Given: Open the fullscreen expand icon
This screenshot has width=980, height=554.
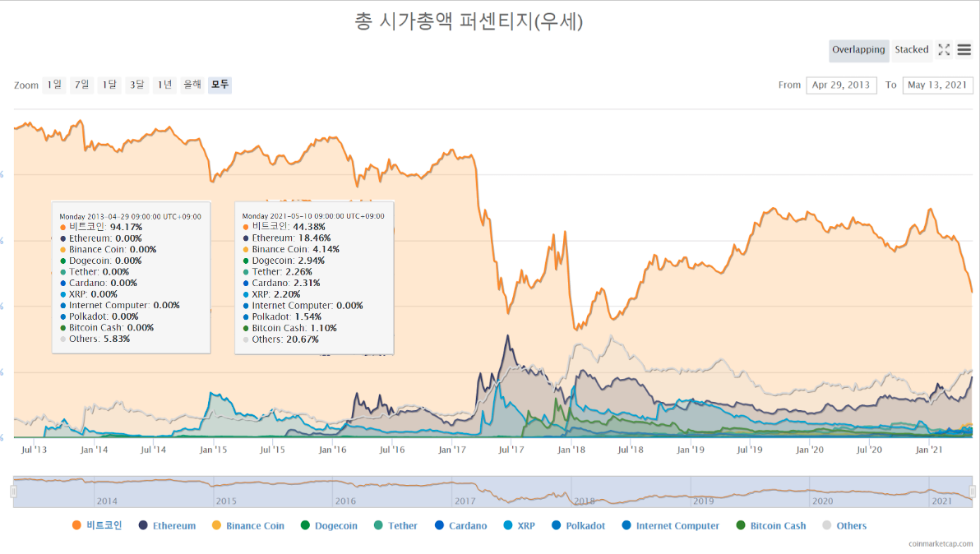Looking at the screenshot, I should [944, 50].
